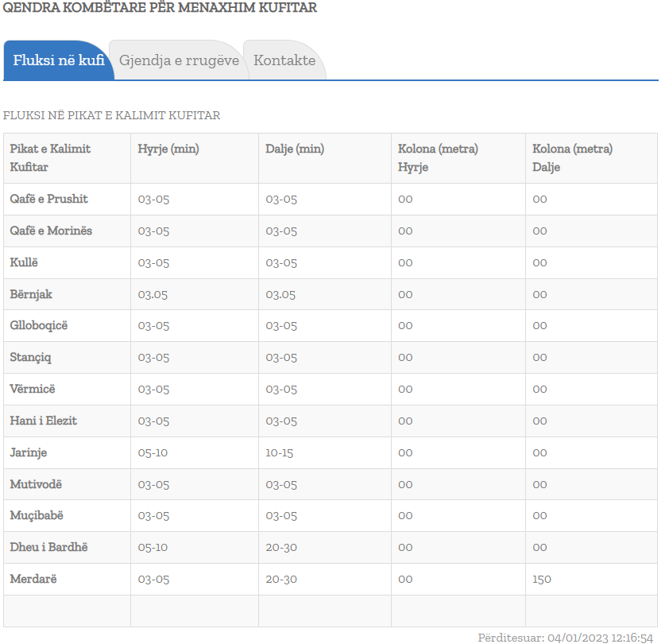Click Dheu i Bardhë entry time 05-10
The height and width of the screenshot is (644, 665).
[153, 547]
